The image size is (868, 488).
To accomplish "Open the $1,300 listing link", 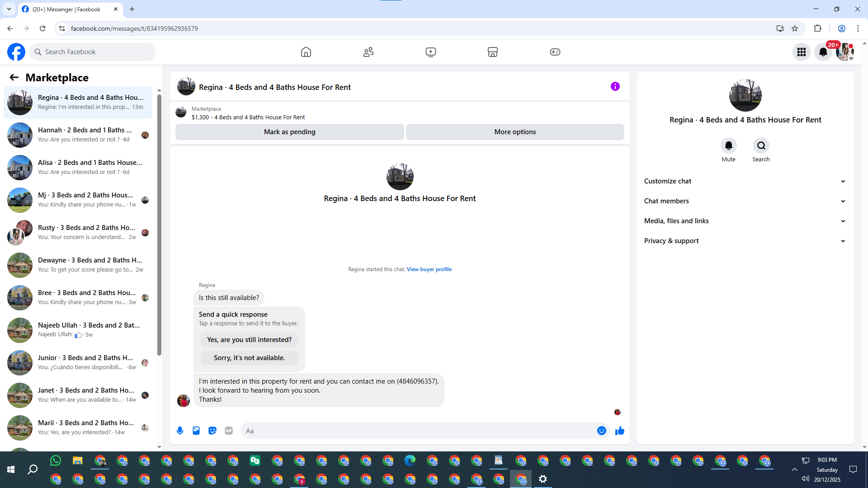I will [x=248, y=117].
